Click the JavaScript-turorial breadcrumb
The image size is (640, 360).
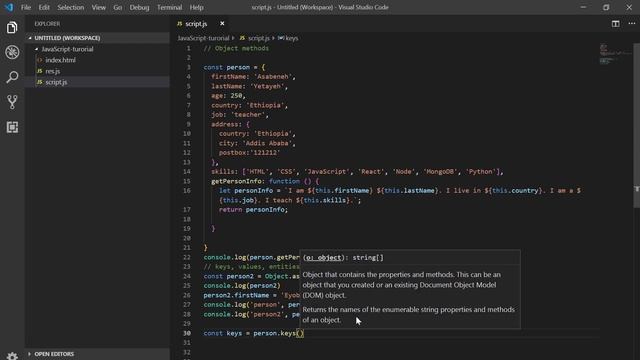(x=203, y=38)
